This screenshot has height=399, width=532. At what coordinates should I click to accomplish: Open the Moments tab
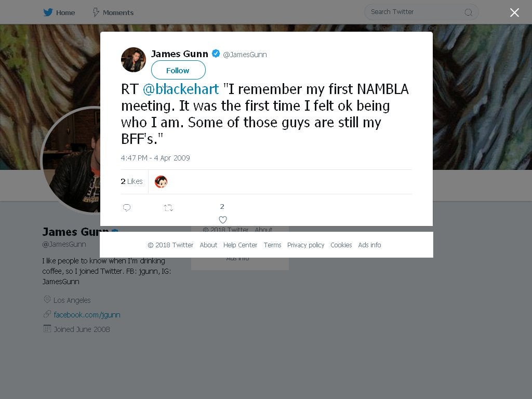[113, 12]
